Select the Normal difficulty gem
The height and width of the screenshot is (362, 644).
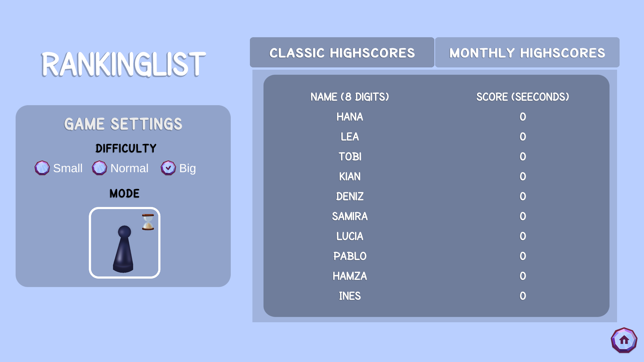click(x=99, y=168)
